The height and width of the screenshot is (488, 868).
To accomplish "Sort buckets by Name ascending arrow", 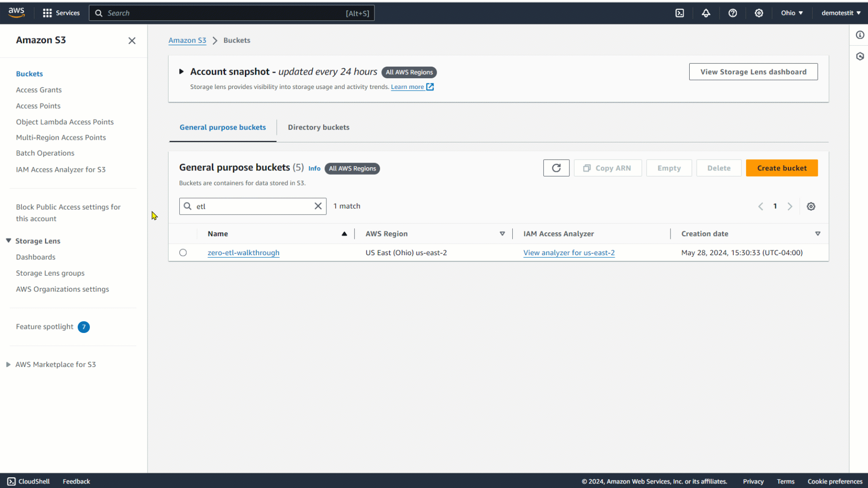I will (x=344, y=234).
